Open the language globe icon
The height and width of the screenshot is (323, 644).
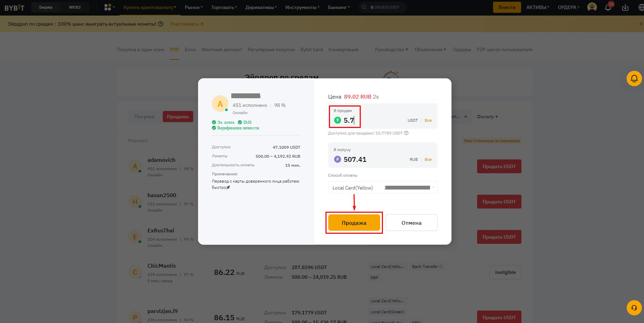641,7
